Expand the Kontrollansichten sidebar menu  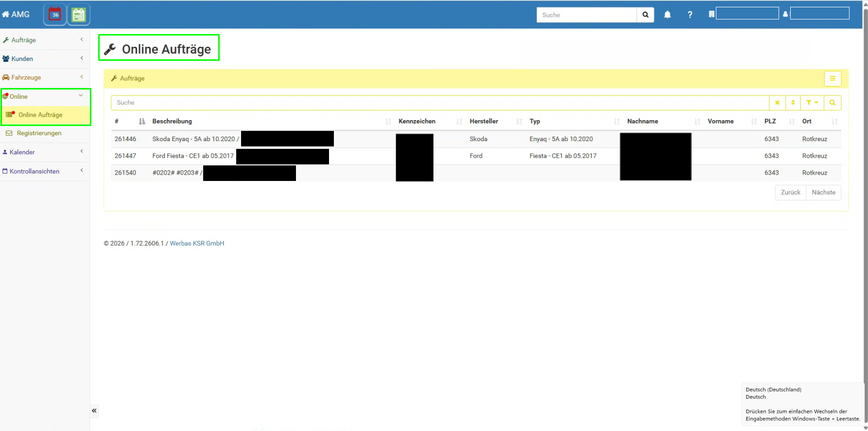click(x=45, y=171)
